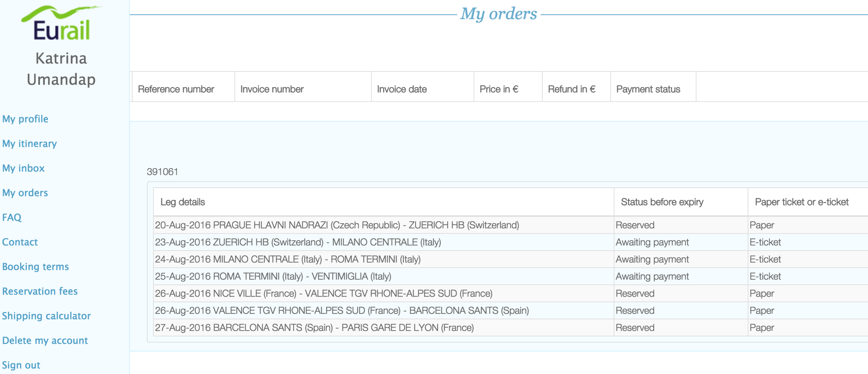Image resolution: width=868 pixels, height=374 pixels.
Task: Open the My profile link
Action: point(25,119)
